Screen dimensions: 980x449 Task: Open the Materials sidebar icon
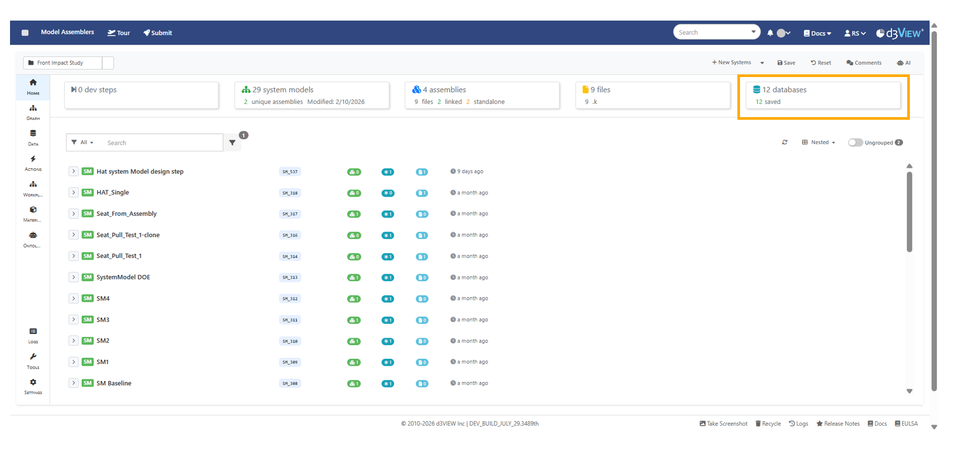click(x=33, y=214)
